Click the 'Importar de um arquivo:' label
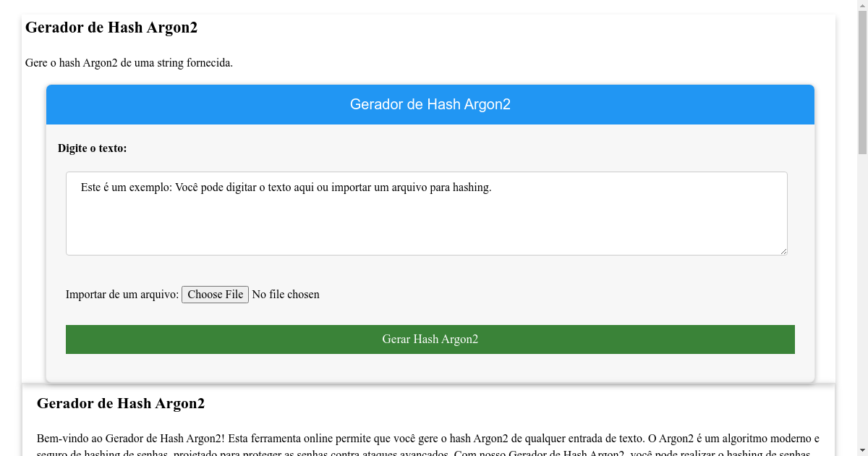Screen dimensions: 868x456 [122, 294]
